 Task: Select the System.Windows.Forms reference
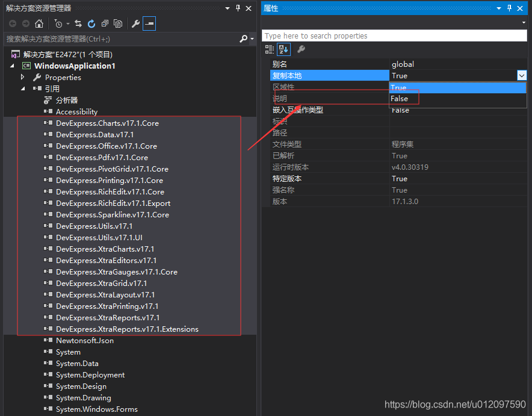pyautogui.click(x=97, y=409)
